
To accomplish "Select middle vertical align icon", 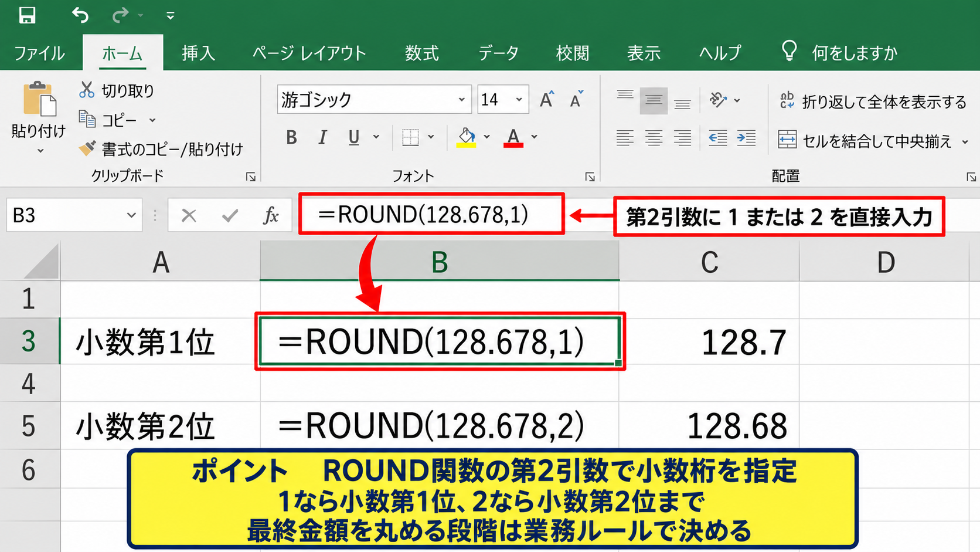I will (654, 101).
